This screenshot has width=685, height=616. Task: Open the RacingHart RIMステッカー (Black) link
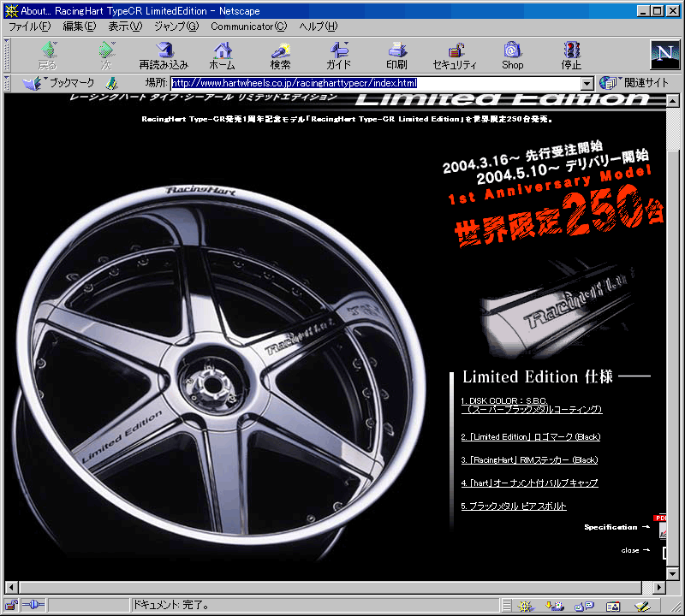pyautogui.click(x=529, y=459)
